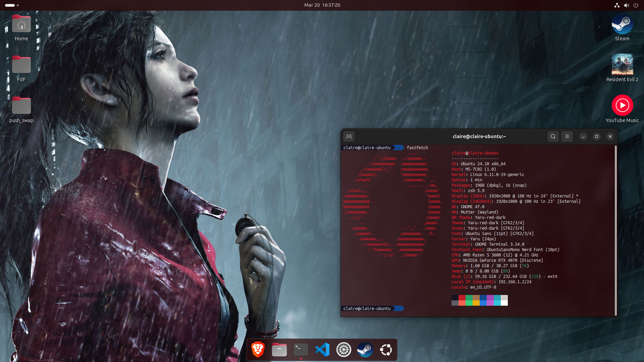The image size is (644, 362).
Task: Open the volume icon in top bar
Action: click(x=626, y=5)
